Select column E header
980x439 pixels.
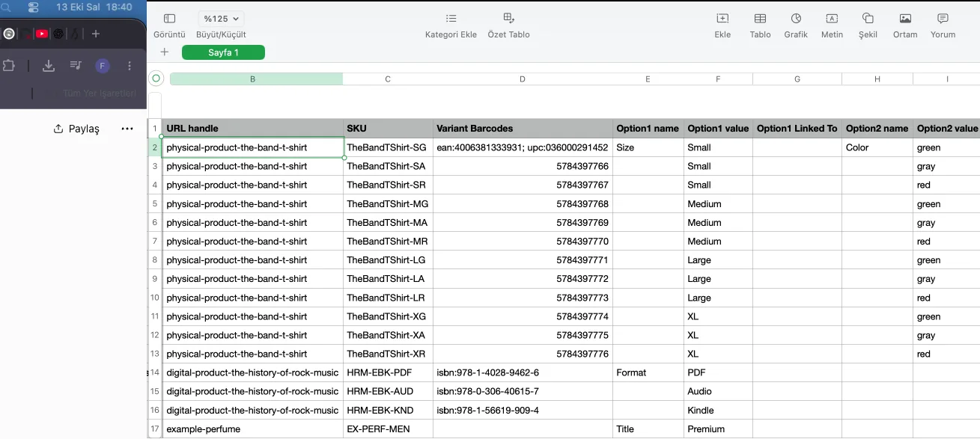click(648, 79)
